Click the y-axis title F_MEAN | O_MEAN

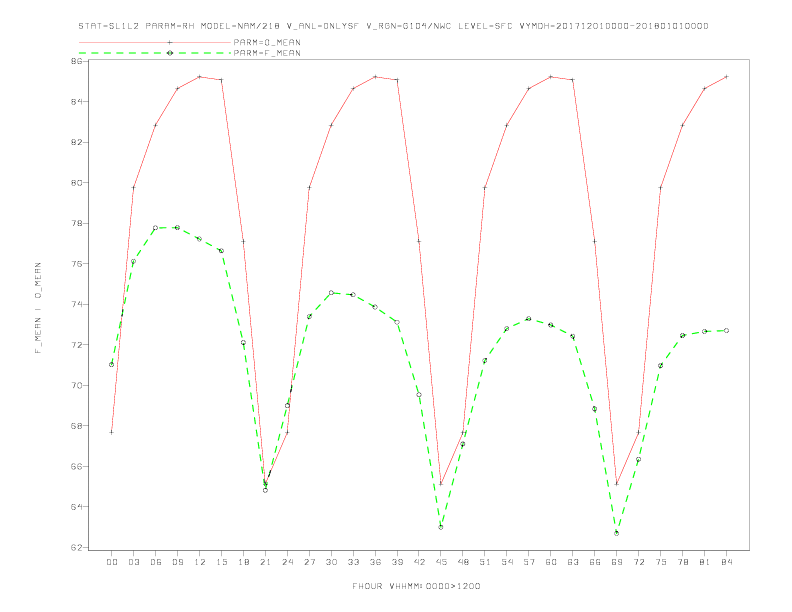pos(38,308)
